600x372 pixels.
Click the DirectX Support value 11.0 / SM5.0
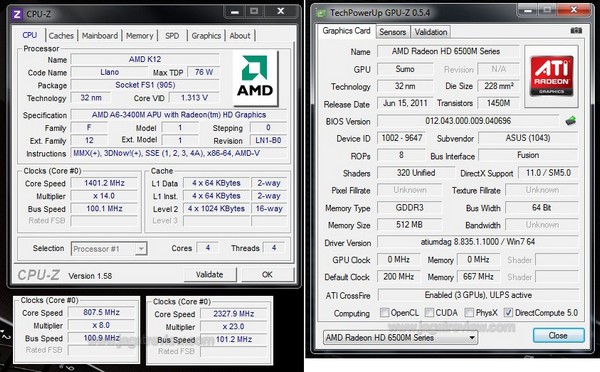coord(548,173)
